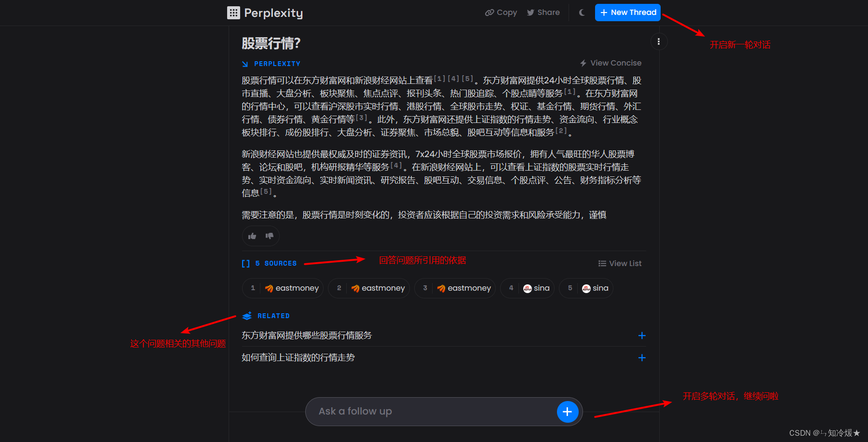Open source 1 eastmoney
Image resolution: width=868 pixels, height=442 pixels.
[283, 288]
